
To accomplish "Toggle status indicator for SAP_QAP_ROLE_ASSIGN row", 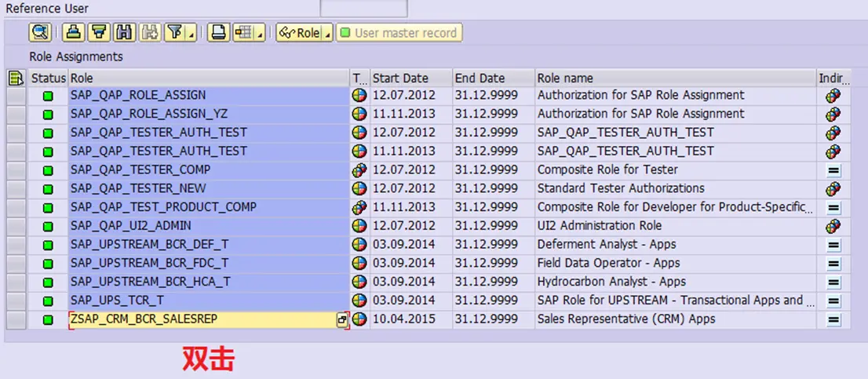I will pyautogui.click(x=48, y=96).
